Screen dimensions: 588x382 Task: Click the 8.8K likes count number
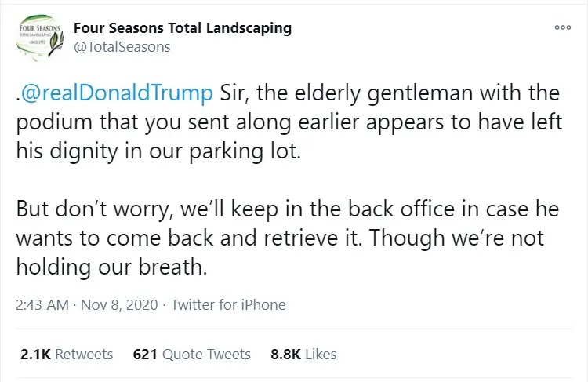click(285, 355)
